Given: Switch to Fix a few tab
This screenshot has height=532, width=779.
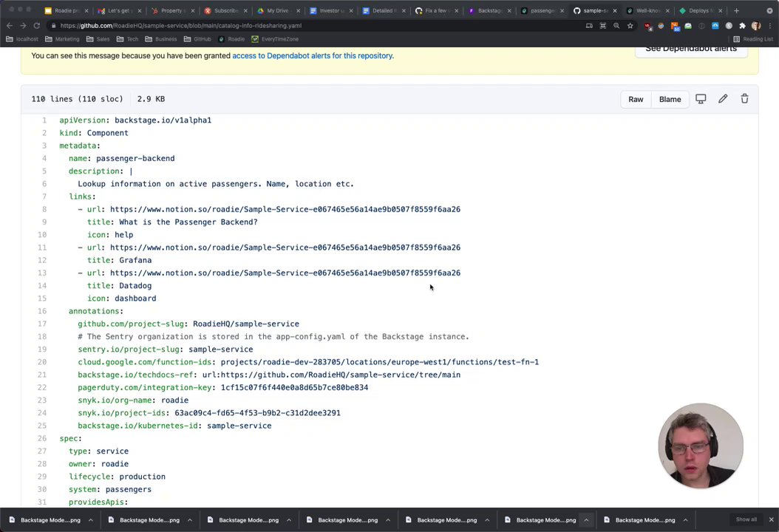Looking at the screenshot, I should click(x=436, y=10).
